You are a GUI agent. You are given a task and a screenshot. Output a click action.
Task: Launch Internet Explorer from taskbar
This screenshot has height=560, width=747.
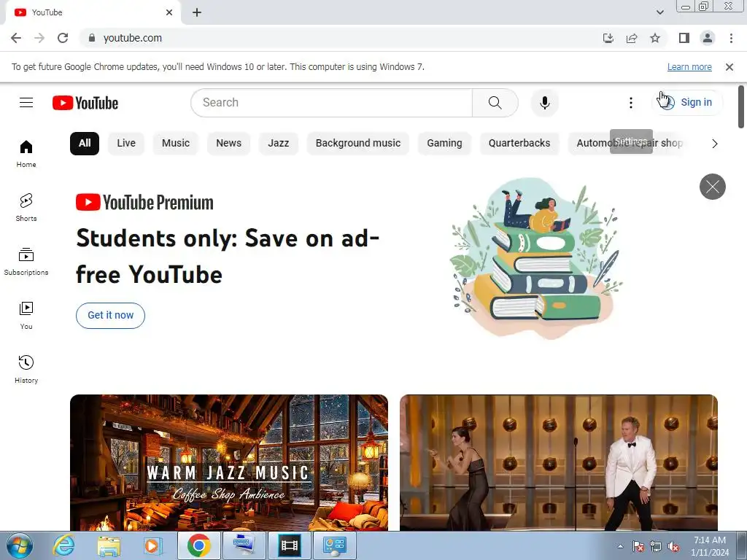coord(63,545)
